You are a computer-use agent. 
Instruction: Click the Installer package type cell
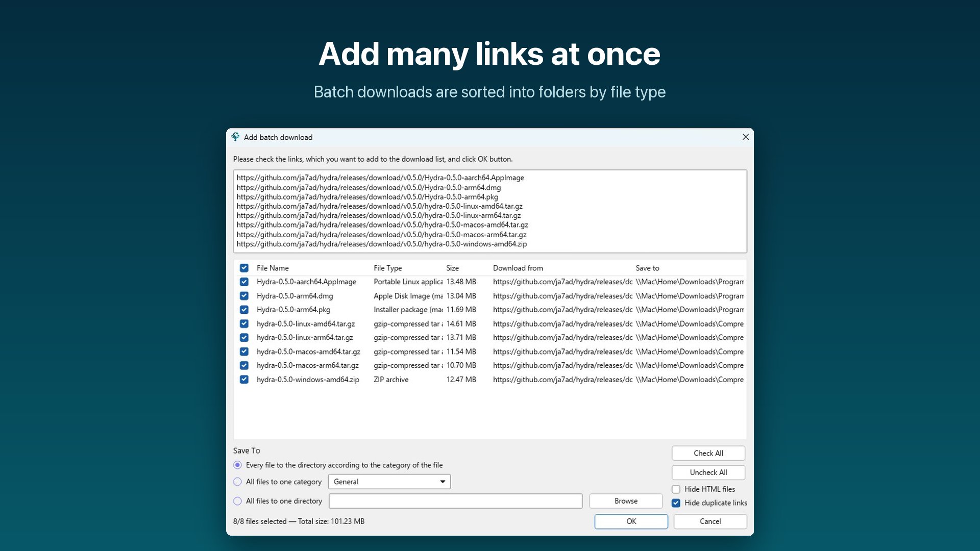click(x=408, y=310)
